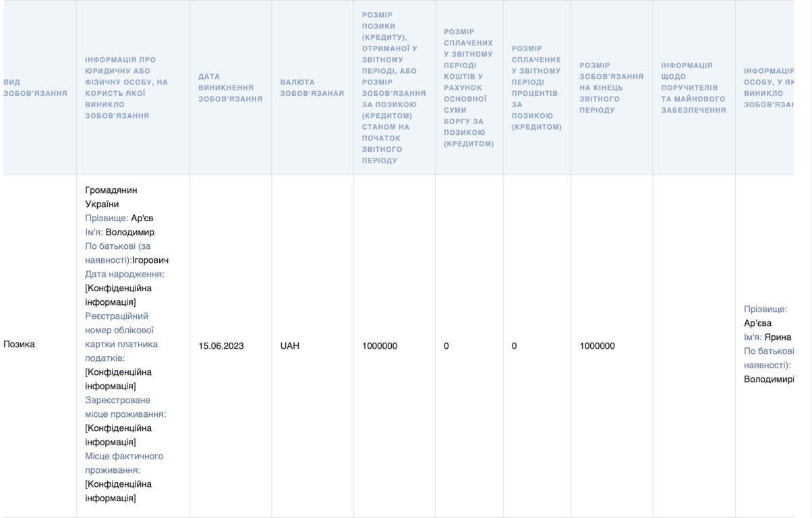Click the "Розмір позики (кредиту)" column header
Image resolution: width=812 pixels, height=518 pixels.
(x=394, y=88)
